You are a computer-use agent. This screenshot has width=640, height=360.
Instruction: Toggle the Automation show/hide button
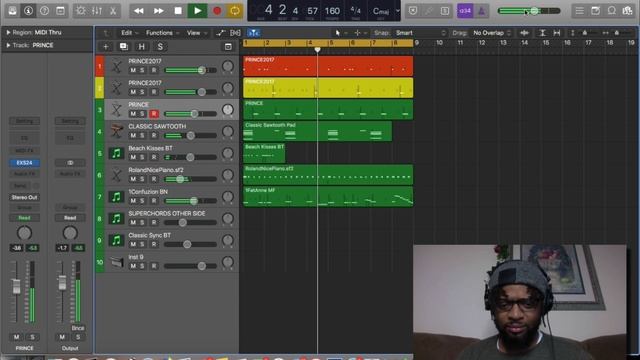pos(221,33)
